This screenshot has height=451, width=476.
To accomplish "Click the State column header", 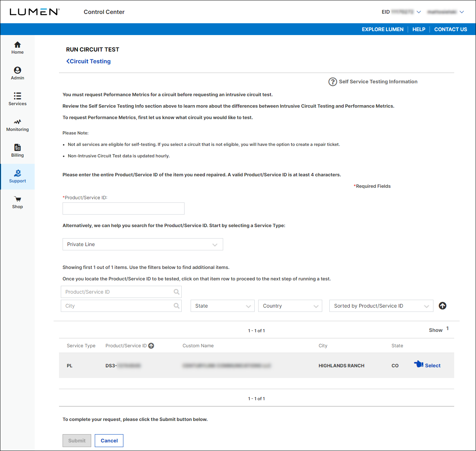I will click(x=397, y=346).
